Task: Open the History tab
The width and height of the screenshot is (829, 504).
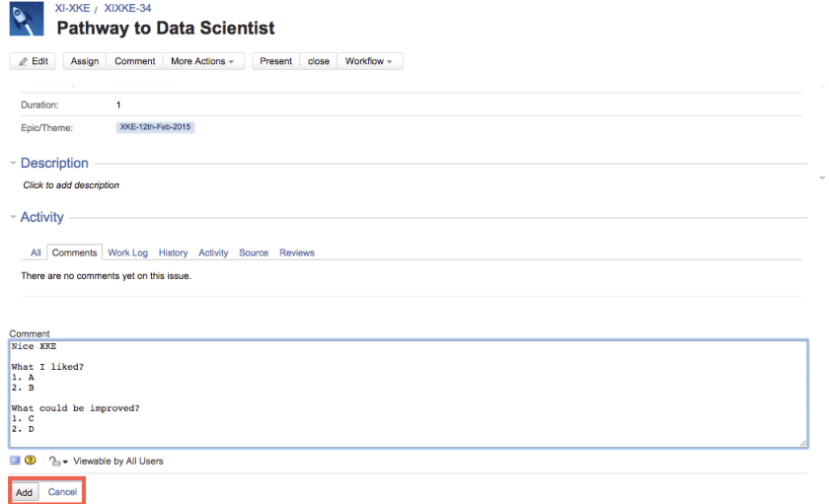Action: coord(173,252)
